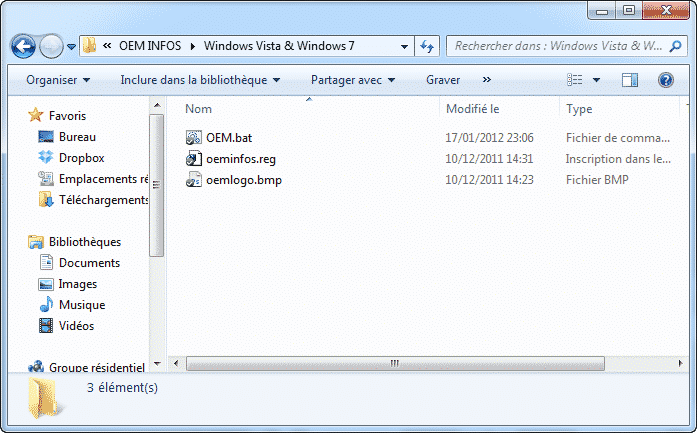Close the Explorer window
The height and width of the screenshot is (433, 697).
665,11
